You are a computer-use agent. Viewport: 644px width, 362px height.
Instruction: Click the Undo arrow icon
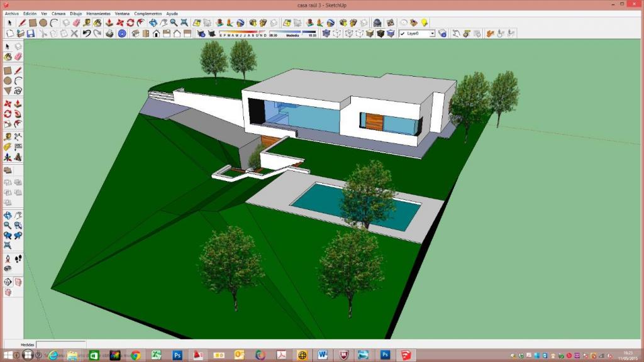[86, 33]
